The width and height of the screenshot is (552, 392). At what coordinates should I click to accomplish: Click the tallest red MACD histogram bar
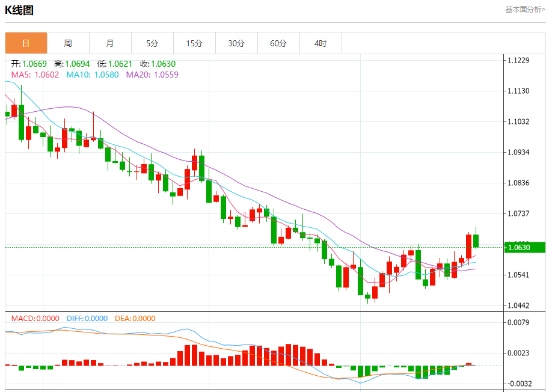click(x=289, y=355)
